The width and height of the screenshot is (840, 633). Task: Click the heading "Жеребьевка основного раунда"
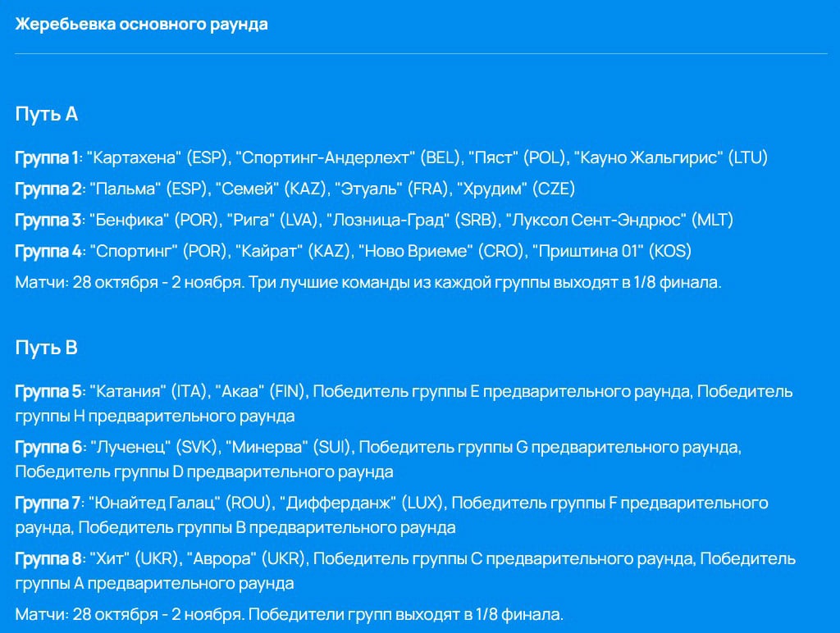click(x=141, y=24)
